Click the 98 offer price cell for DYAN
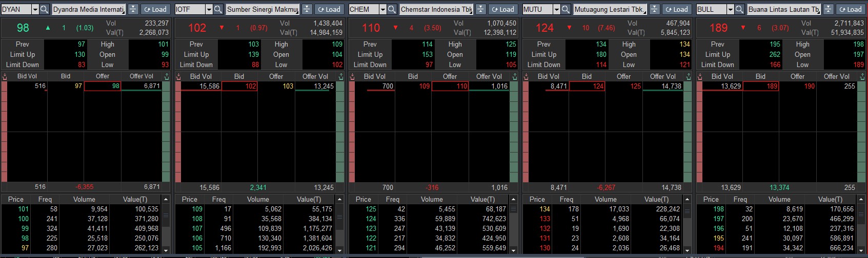868x258 pixels. click(103, 86)
